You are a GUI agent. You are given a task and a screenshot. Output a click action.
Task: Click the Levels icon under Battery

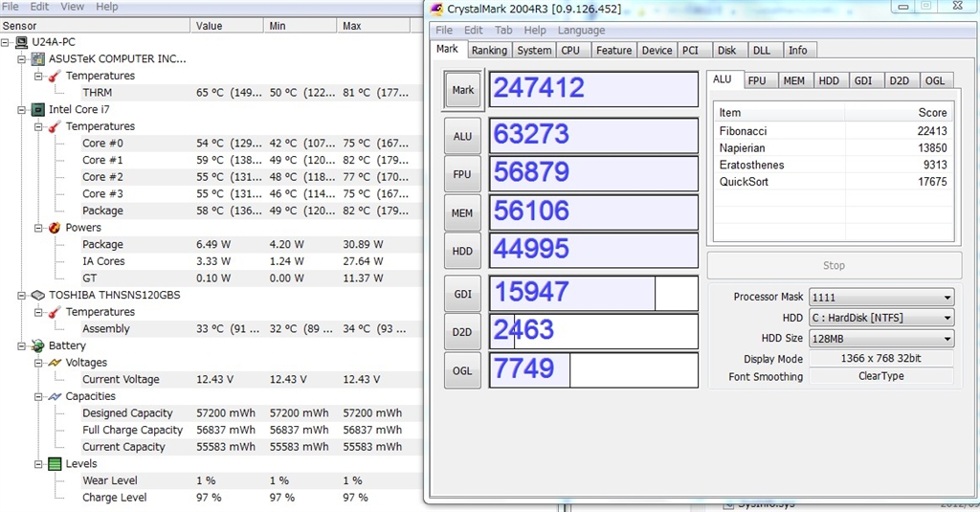pos(55,464)
